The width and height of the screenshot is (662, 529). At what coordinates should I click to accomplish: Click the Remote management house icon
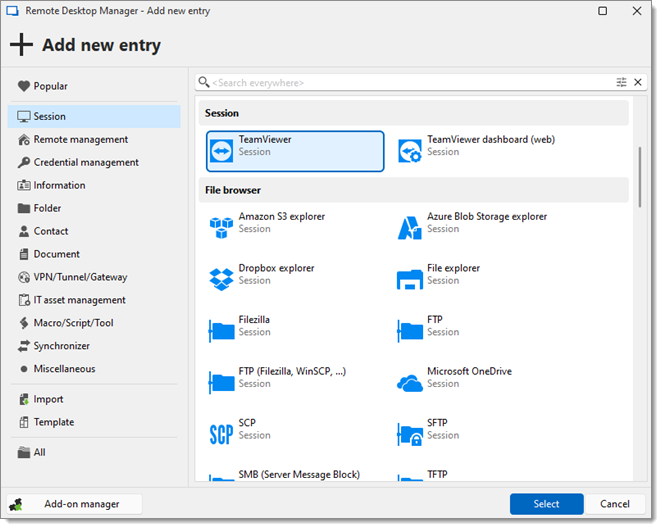[24, 139]
